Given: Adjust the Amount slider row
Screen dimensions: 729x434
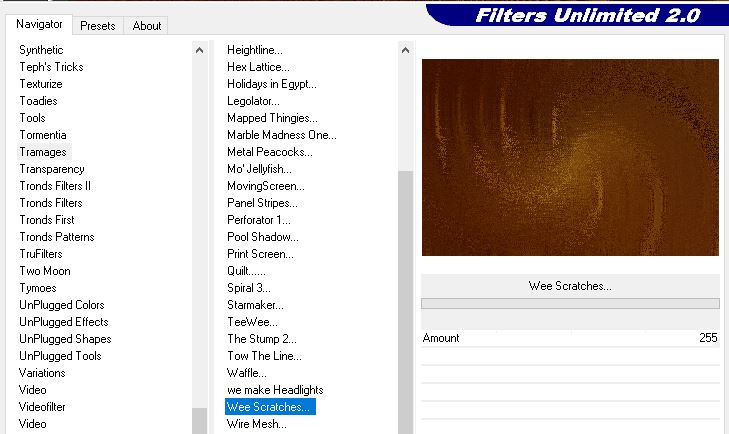Looking at the screenshot, I should point(570,338).
